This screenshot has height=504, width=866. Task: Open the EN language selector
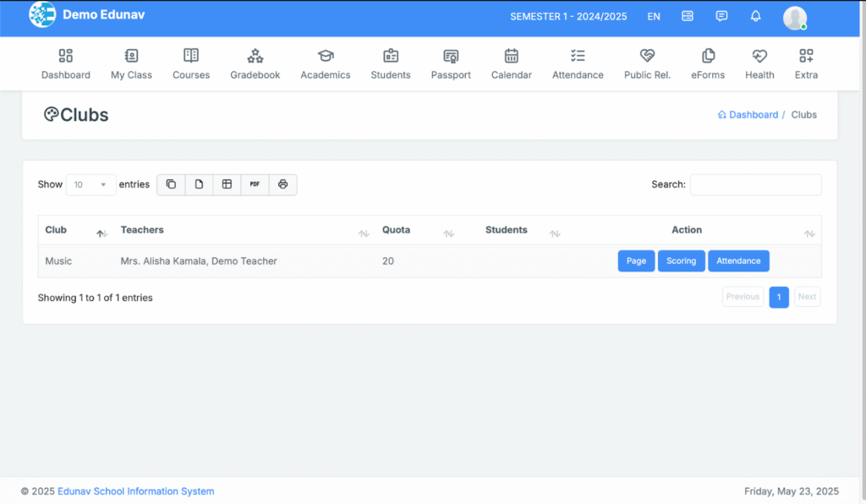pos(654,16)
